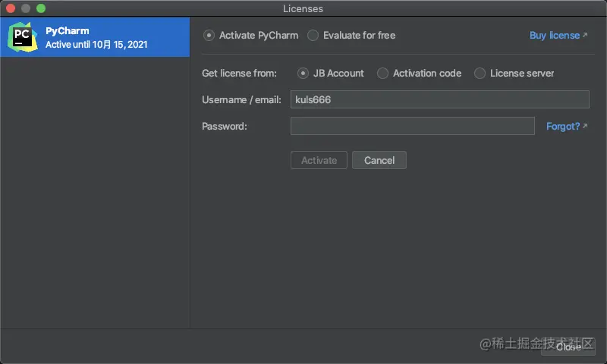Click the green zoom window button
607x364 pixels.
[41, 8]
